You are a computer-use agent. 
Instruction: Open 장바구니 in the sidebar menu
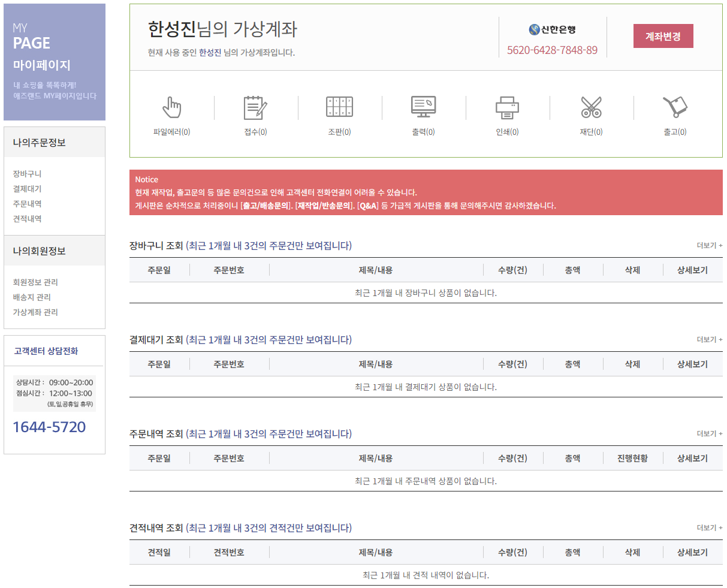click(x=28, y=174)
